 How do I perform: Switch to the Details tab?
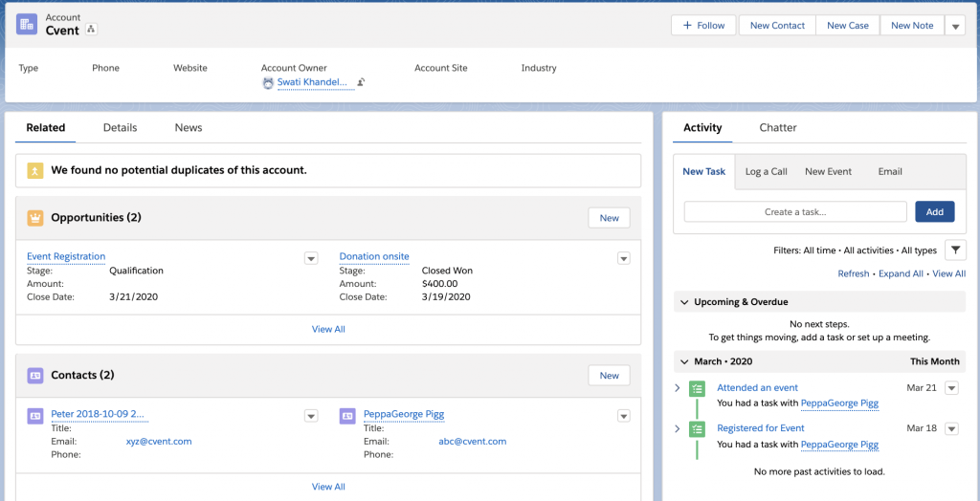click(120, 127)
